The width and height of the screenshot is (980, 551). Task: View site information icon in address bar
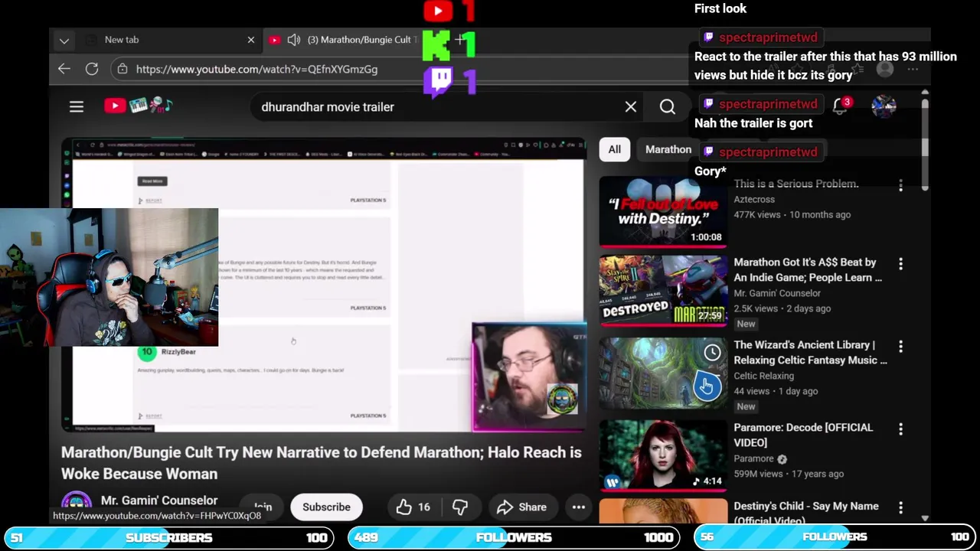point(122,69)
